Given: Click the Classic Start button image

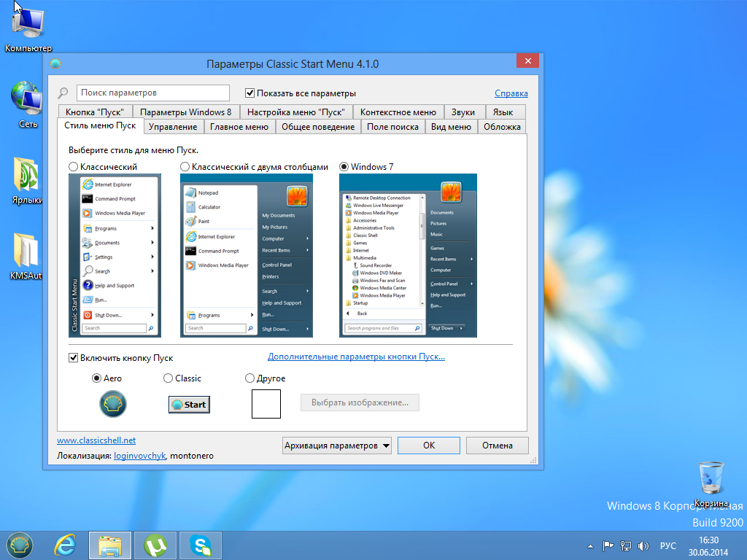Looking at the screenshot, I should [189, 404].
